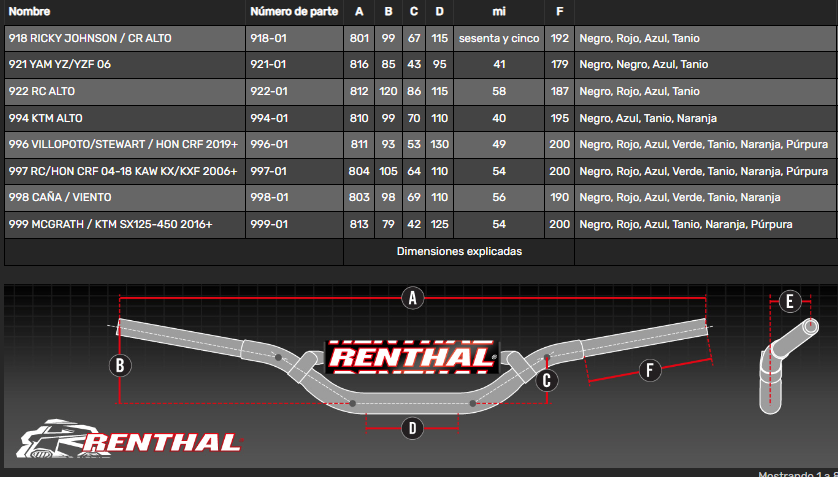838x477 pixels.
Task: Click the 'Negro, Azul, Tanio, Naranja' colors cell
Action: click(x=648, y=118)
